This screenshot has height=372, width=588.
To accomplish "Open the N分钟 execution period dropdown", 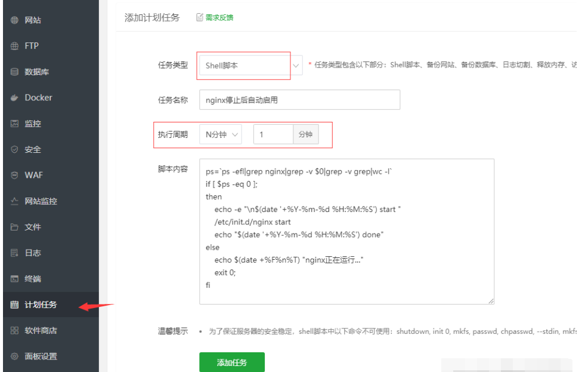I will (x=221, y=134).
